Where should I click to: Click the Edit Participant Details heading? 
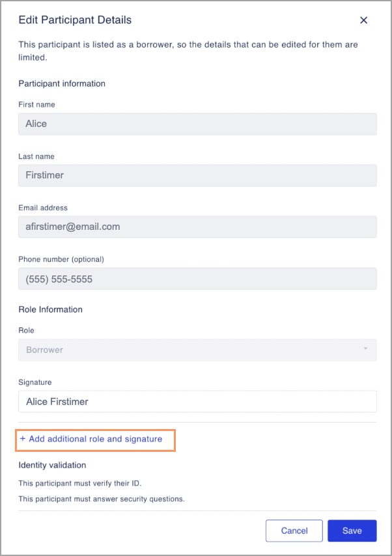pyautogui.click(x=74, y=20)
